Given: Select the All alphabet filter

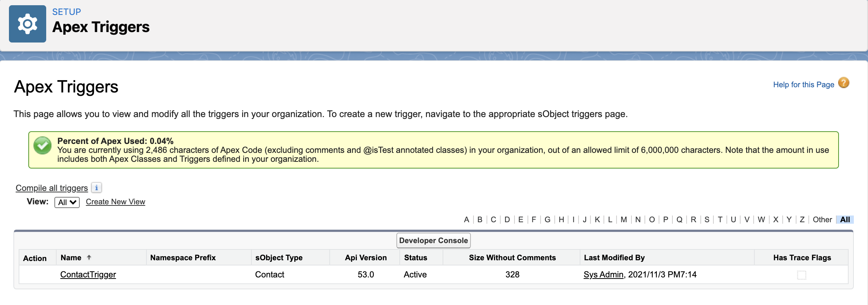Looking at the screenshot, I should pyautogui.click(x=845, y=220).
